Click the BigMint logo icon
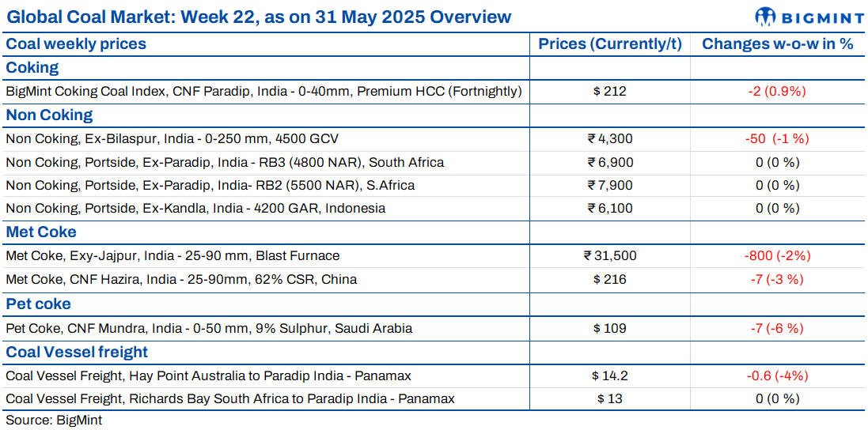Viewport: 868px width, 430px height. click(766, 17)
